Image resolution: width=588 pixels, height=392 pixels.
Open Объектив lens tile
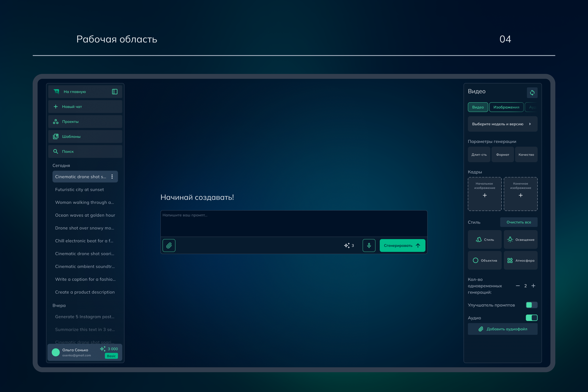click(x=485, y=261)
